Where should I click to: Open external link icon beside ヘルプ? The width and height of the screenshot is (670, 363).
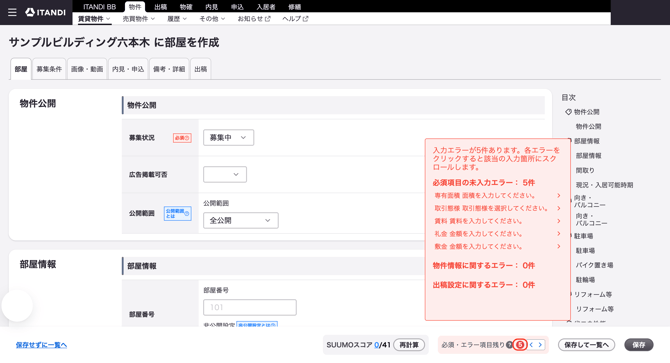[x=306, y=19]
